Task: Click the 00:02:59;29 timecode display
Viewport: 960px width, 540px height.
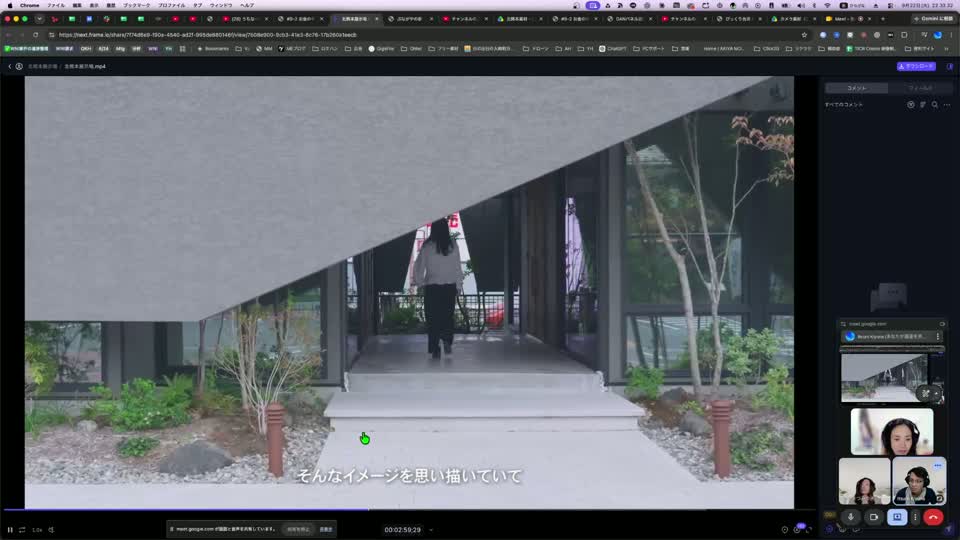Action: click(x=402, y=530)
